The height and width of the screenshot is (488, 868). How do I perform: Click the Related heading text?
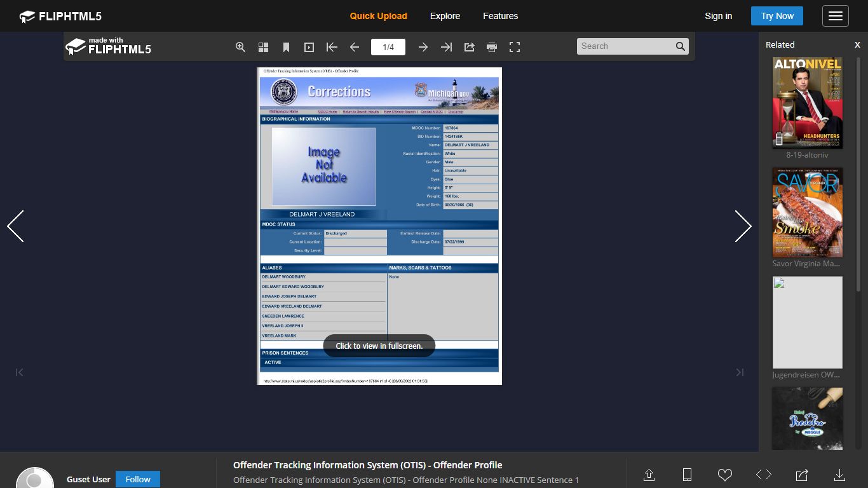point(780,44)
